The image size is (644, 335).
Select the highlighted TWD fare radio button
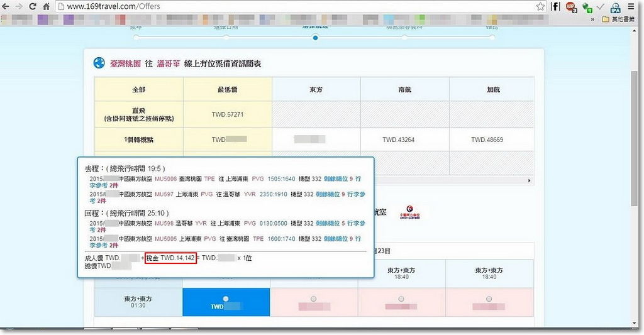pyautogui.click(x=226, y=299)
